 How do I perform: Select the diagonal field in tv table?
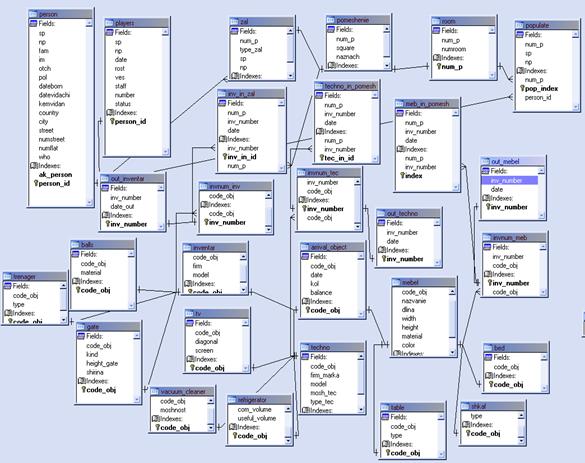coord(206,341)
